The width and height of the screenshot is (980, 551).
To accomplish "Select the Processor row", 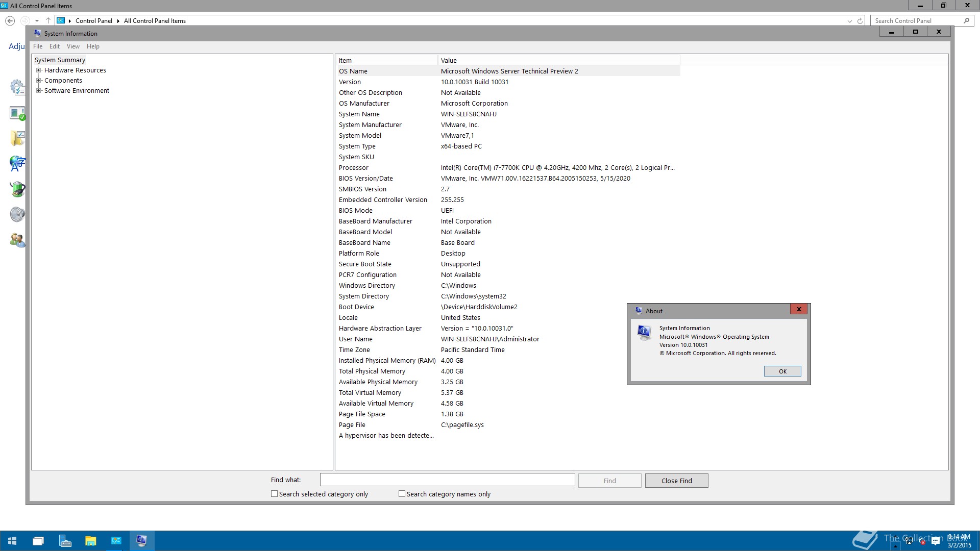I will 508,168.
